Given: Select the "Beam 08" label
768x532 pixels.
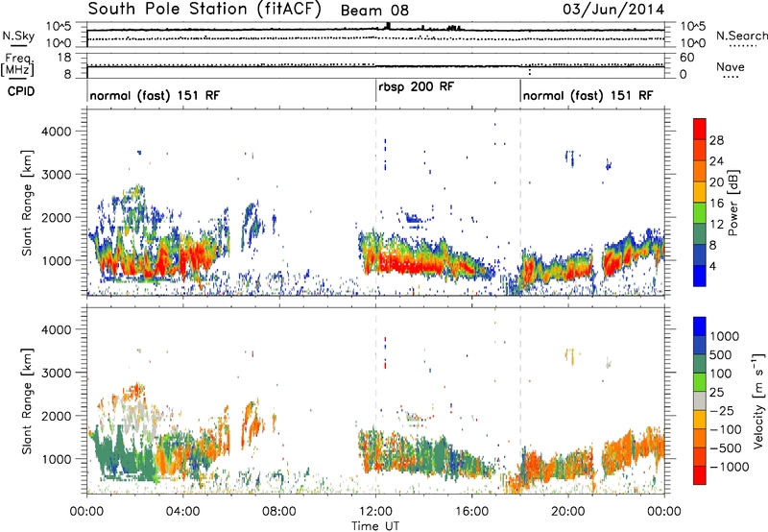Looking at the screenshot, I should pos(374,11).
